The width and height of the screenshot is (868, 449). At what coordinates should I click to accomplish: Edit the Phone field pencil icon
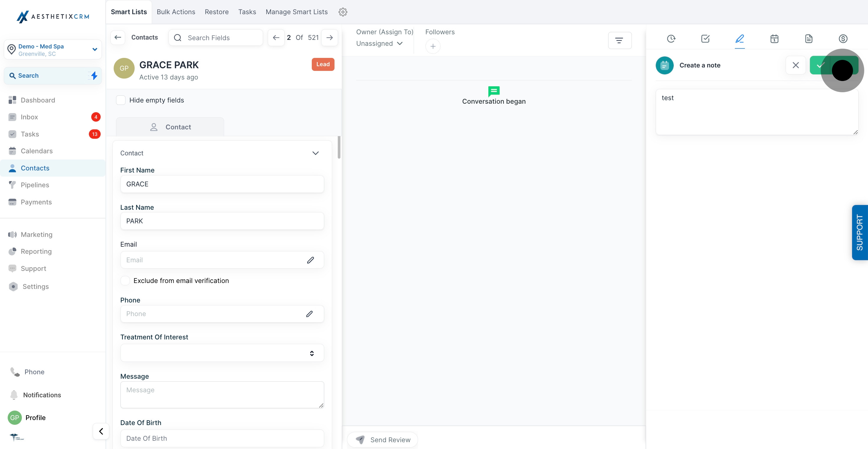(309, 314)
